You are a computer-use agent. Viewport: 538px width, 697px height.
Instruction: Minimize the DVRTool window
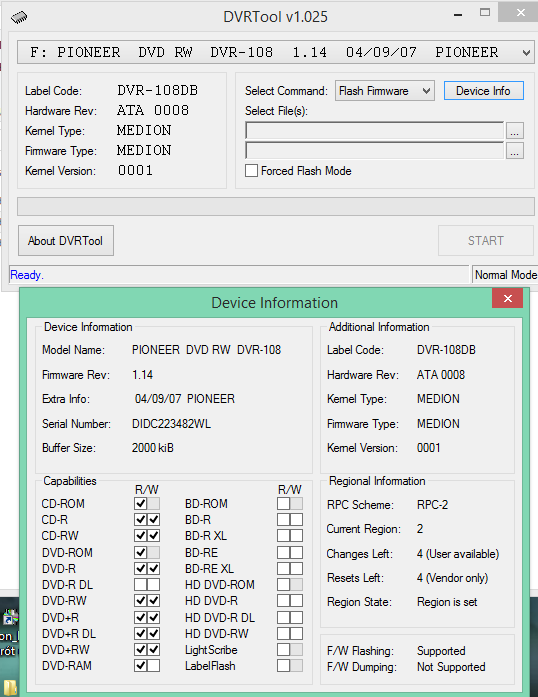click(x=458, y=15)
